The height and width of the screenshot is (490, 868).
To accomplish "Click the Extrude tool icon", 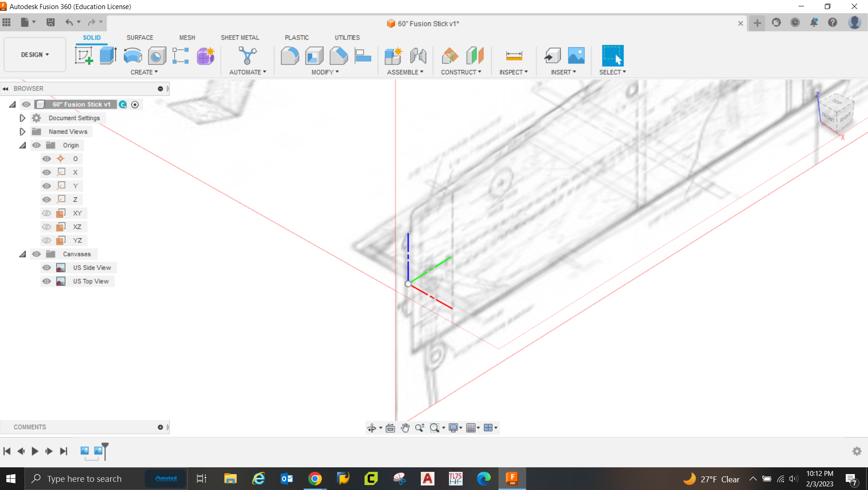I will [107, 55].
